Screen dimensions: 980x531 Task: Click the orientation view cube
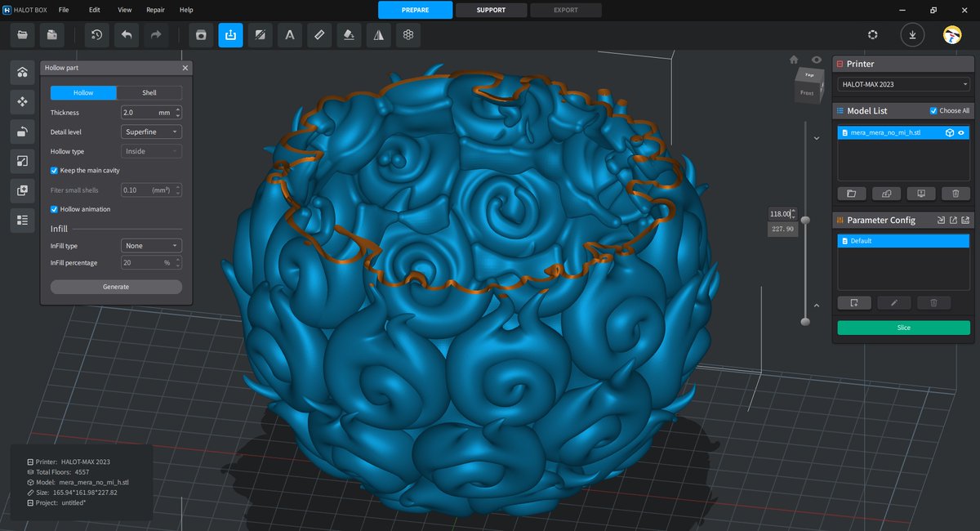[807, 84]
